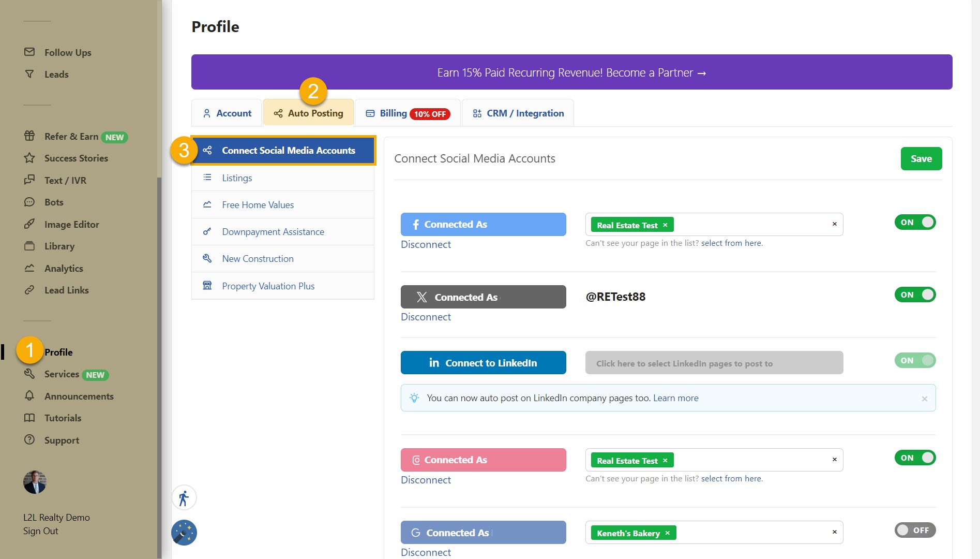Dismiss the LinkedIn company pages notice
Image resolution: width=980 pixels, height=559 pixels.
click(x=924, y=399)
